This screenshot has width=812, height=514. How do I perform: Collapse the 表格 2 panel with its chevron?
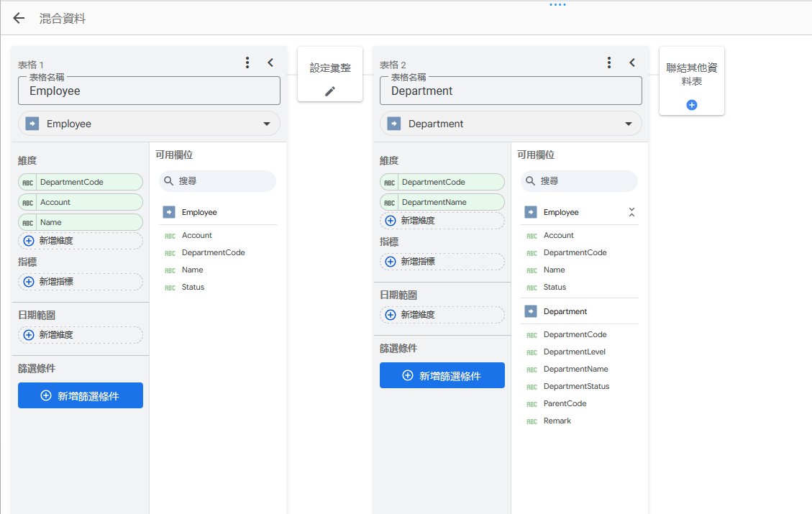click(x=632, y=63)
